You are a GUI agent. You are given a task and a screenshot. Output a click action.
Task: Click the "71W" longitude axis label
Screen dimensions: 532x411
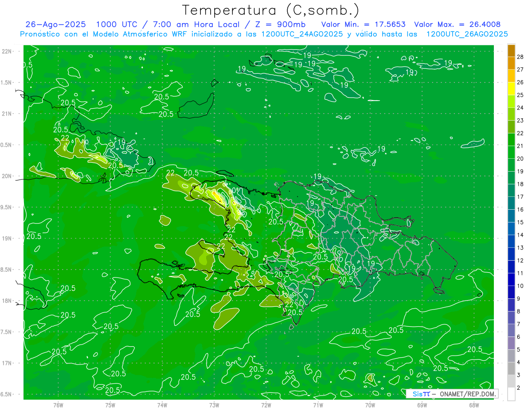[318, 405]
